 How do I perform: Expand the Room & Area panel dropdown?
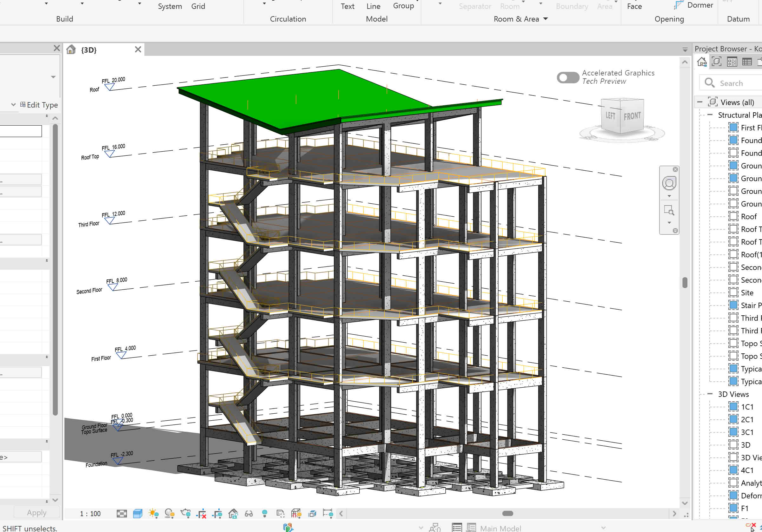[x=546, y=19]
